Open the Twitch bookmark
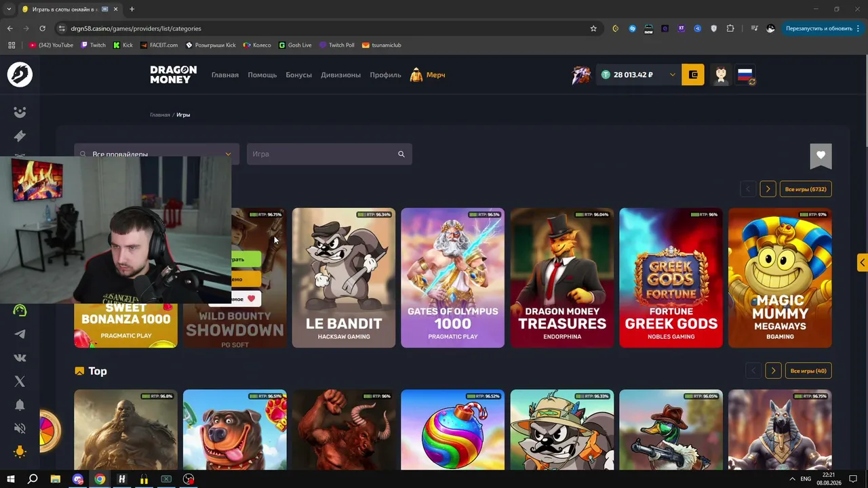The image size is (868, 488). pyautogui.click(x=94, y=45)
